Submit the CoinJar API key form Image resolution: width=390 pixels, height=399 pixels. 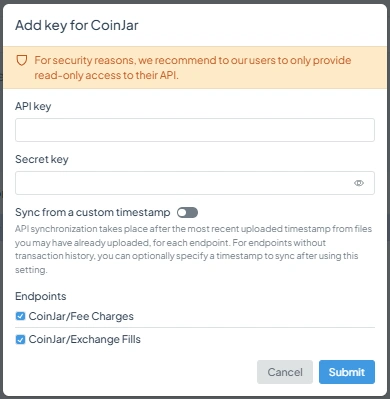pos(347,372)
